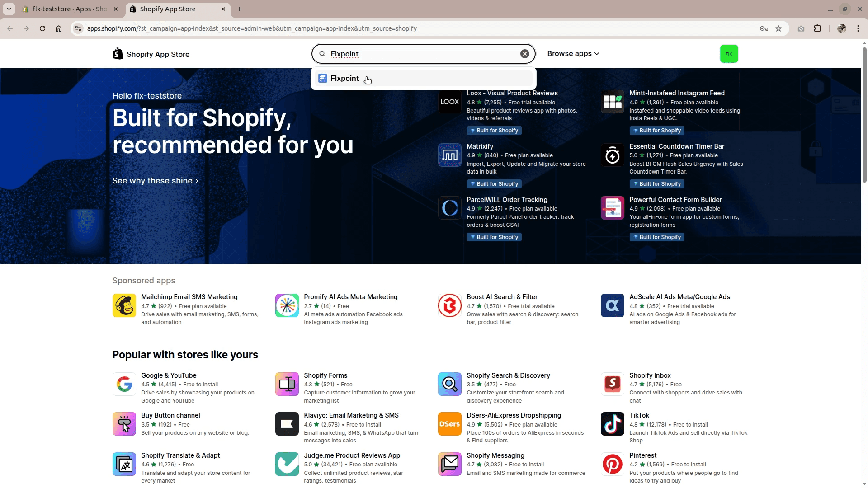This screenshot has height=488, width=868.
Task: Open the Chrome three-dot menu
Action: [858, 28]
